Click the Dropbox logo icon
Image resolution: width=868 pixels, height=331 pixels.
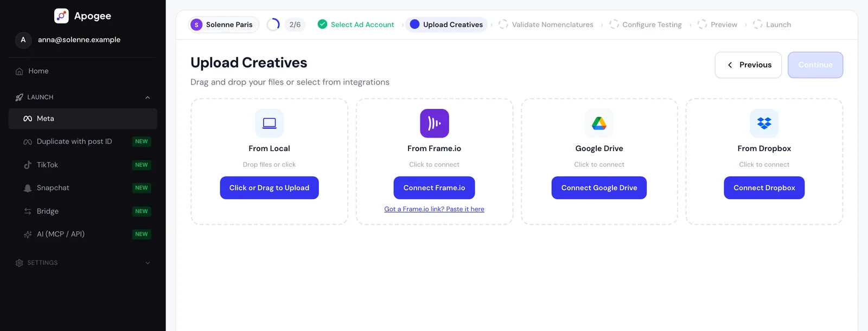pyautogui.click(x=764, y=124)
